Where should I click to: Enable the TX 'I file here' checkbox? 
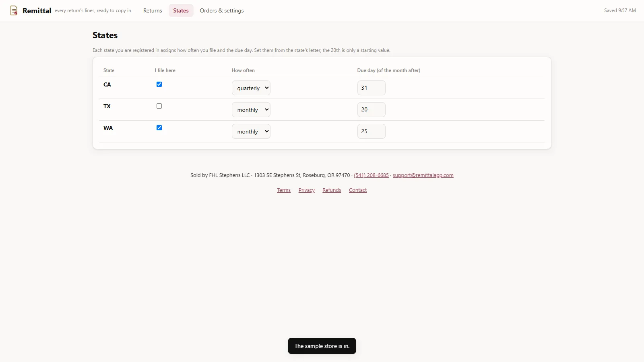[159, 106]
